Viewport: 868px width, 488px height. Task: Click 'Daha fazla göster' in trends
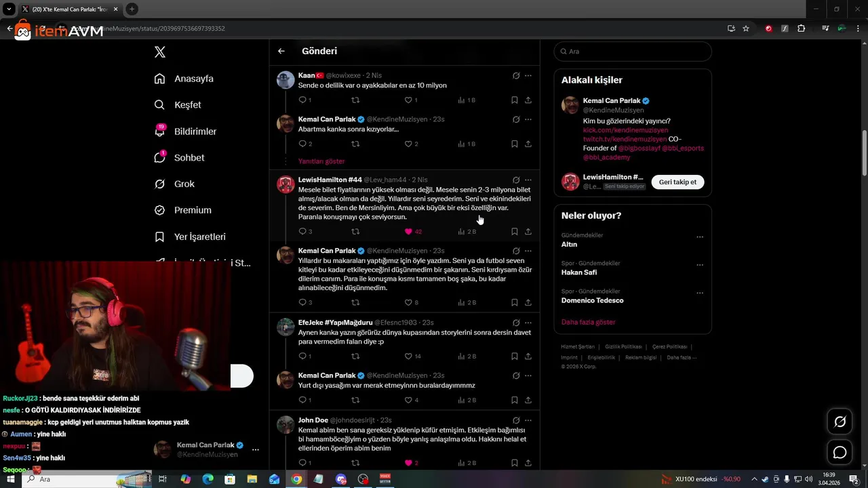click(x=588, y=322)
